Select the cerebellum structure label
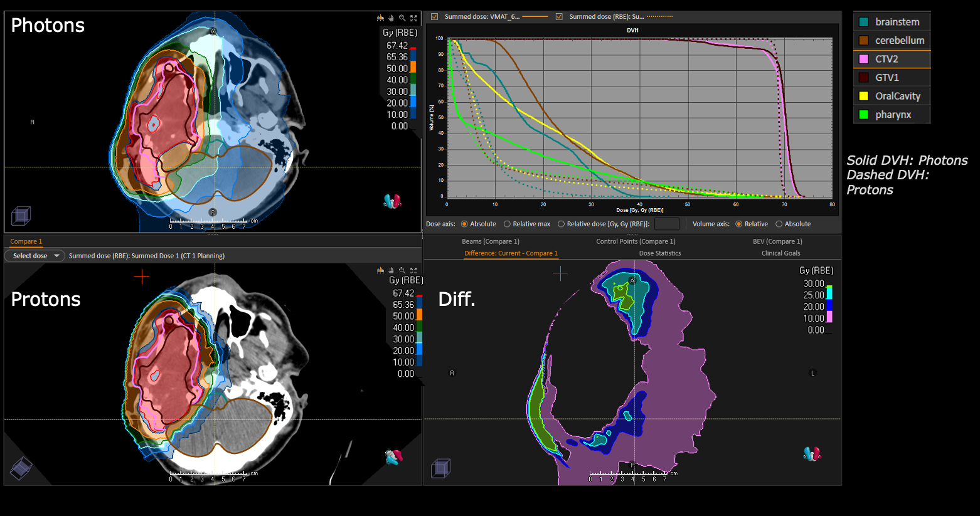Image resolution: width=980 pixels, height=516 pixels. coord(900,40)
